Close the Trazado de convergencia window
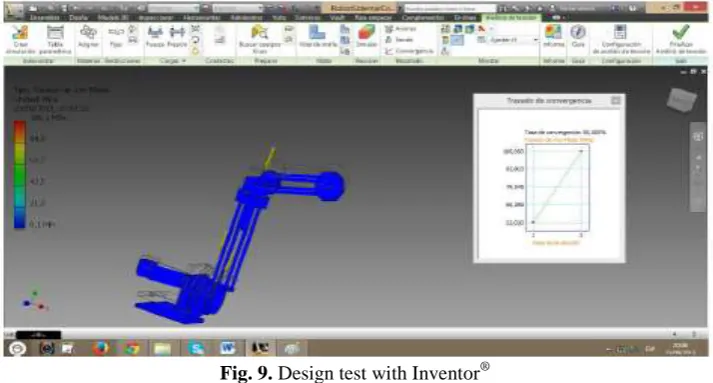 coord(616,100)
